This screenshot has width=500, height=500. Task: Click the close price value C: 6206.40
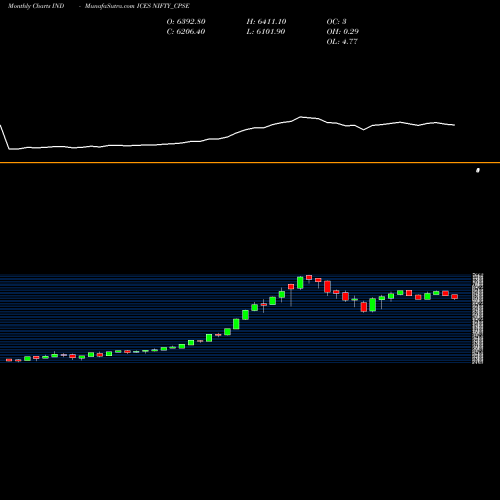click(x=186, y=32)
